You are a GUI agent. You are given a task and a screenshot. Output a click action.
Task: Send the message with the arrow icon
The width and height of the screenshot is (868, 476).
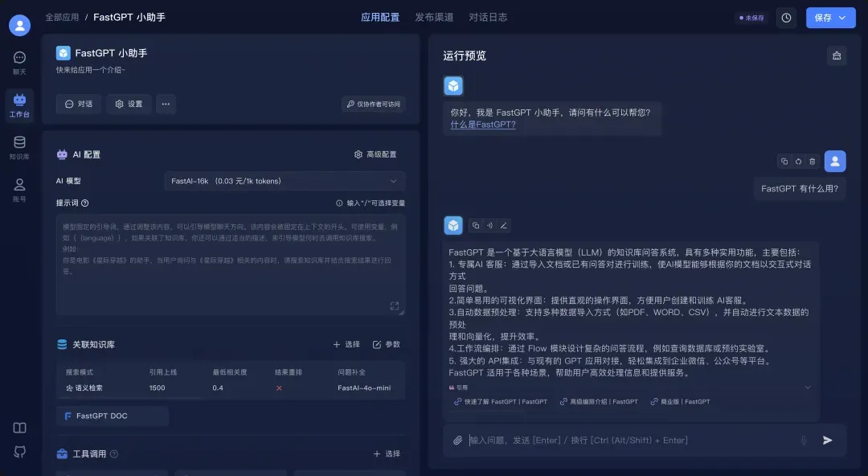828,441
